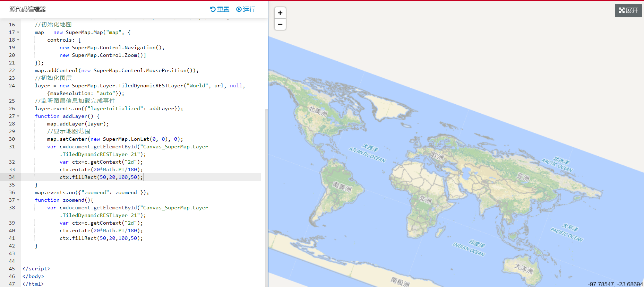Click the </html> tag on line 47

point(33,284)
